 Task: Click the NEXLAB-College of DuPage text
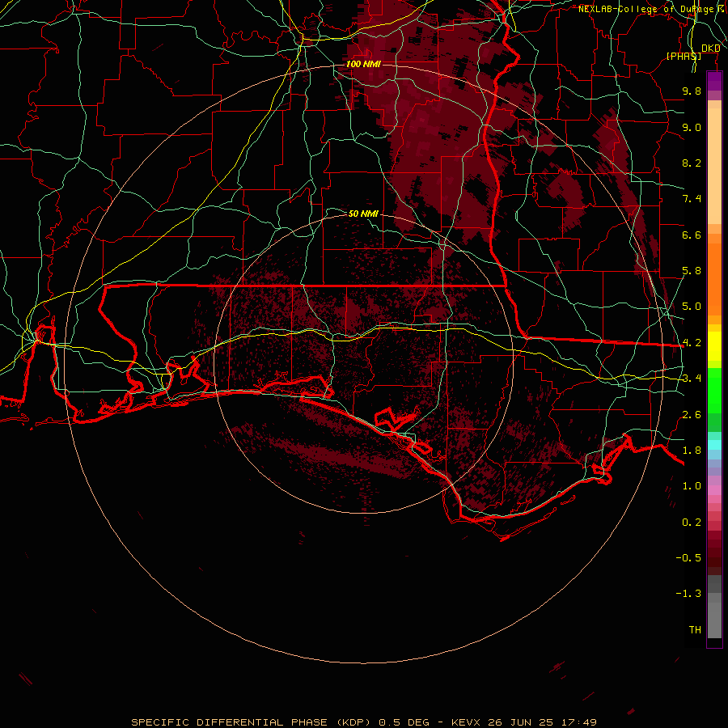pos(646,9)
